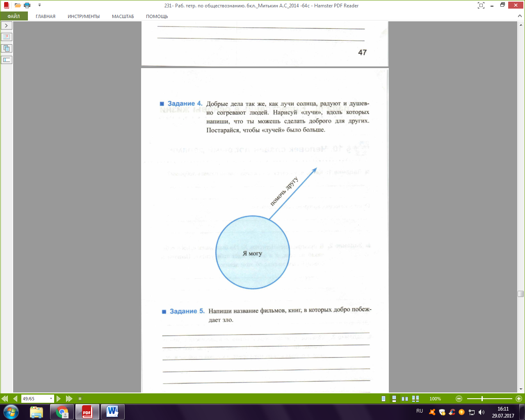Open the Avast antivirus tray icon
Viewport: 525px width, 420px height.
(432, 412)
